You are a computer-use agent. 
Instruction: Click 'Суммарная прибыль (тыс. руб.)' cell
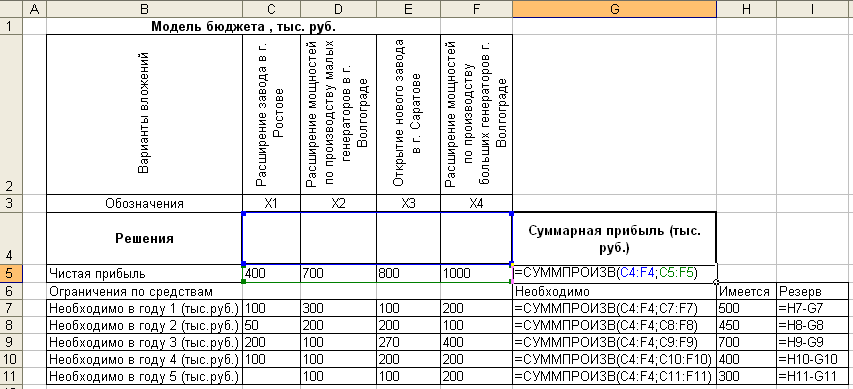point(614,238)
